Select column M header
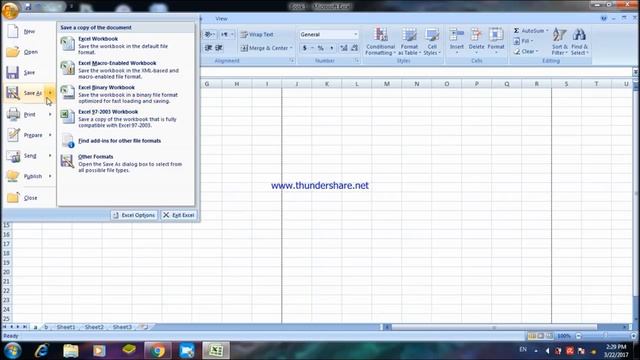Viewport: 640px width, 360px height. (387, 84)
